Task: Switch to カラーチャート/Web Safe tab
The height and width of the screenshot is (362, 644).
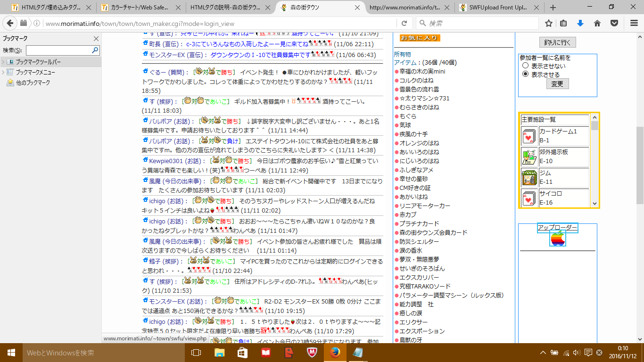Action: point(141,8)
